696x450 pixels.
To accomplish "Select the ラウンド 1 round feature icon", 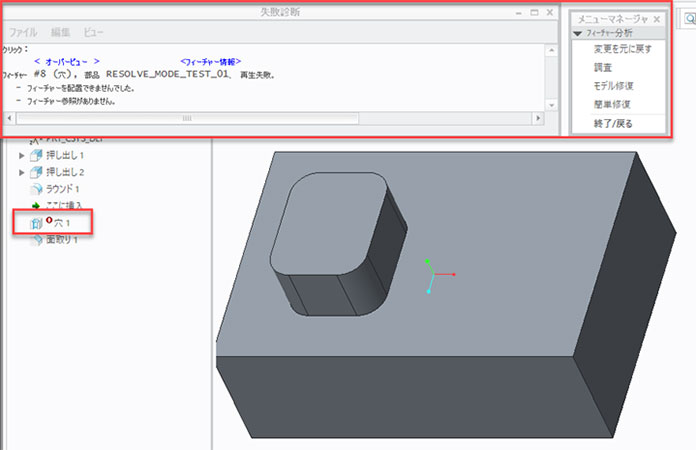I will pyautogui.click(x=38, y=189).
